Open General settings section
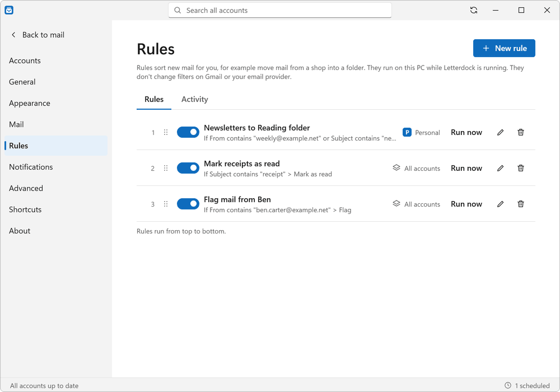 pos(55,82)
